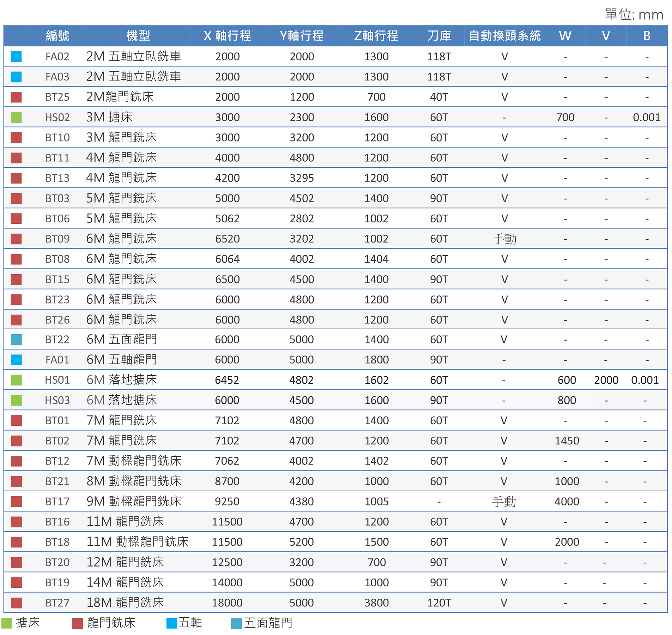Viewport: 672px width, 635px height.
Task: Click the BT20 X travel value 12500
Action: pos(227,562)
